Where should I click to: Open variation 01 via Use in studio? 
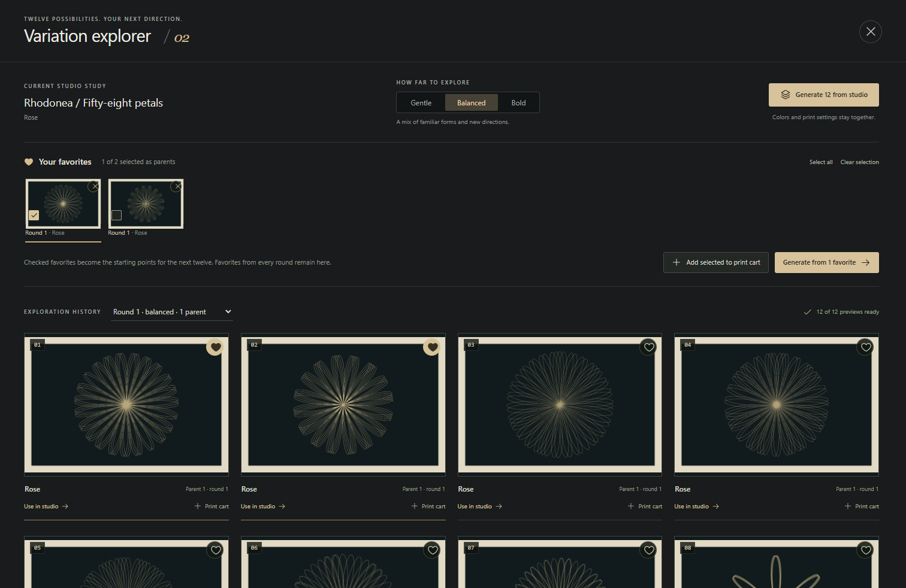pyautogui.click(x=46, y=507)
